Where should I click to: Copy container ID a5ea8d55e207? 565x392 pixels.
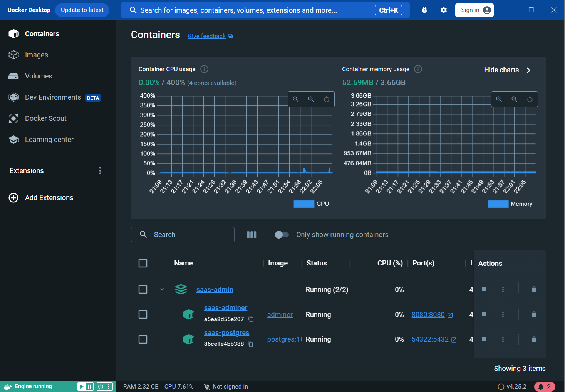251,319
